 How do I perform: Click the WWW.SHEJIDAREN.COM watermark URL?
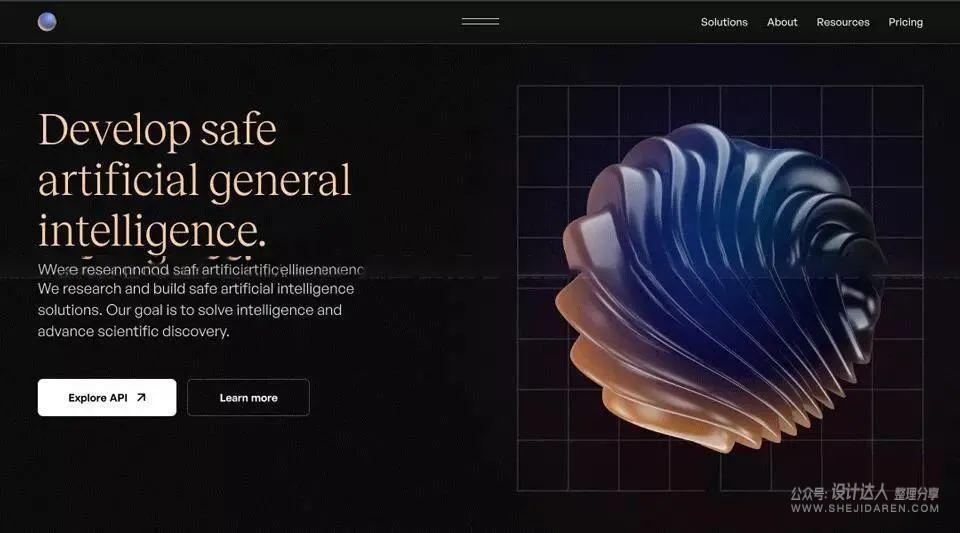point(864,508)
